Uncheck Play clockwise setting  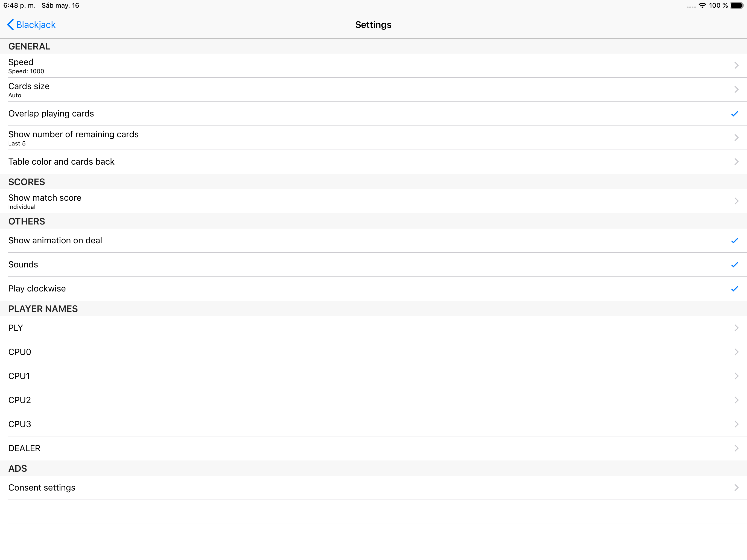(734, 289)
